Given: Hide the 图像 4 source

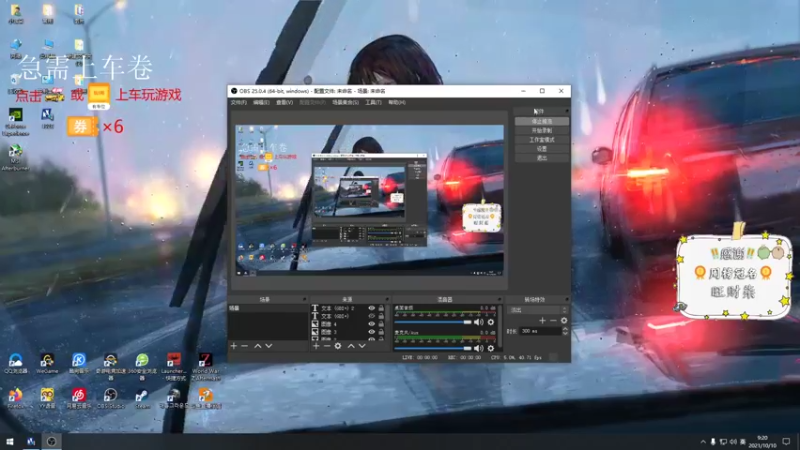Looking at the screenshot, I should coord(371,323).
